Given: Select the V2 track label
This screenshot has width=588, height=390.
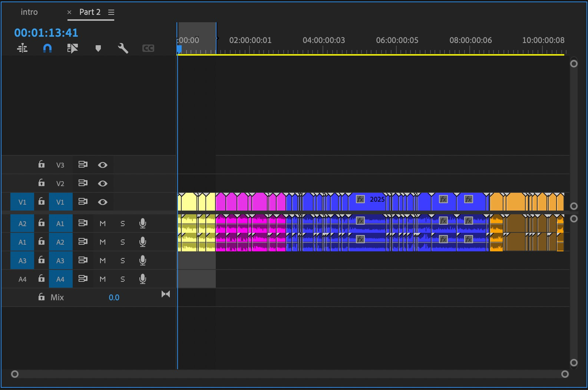Looking at the screenshot, I should coord(60,184).
